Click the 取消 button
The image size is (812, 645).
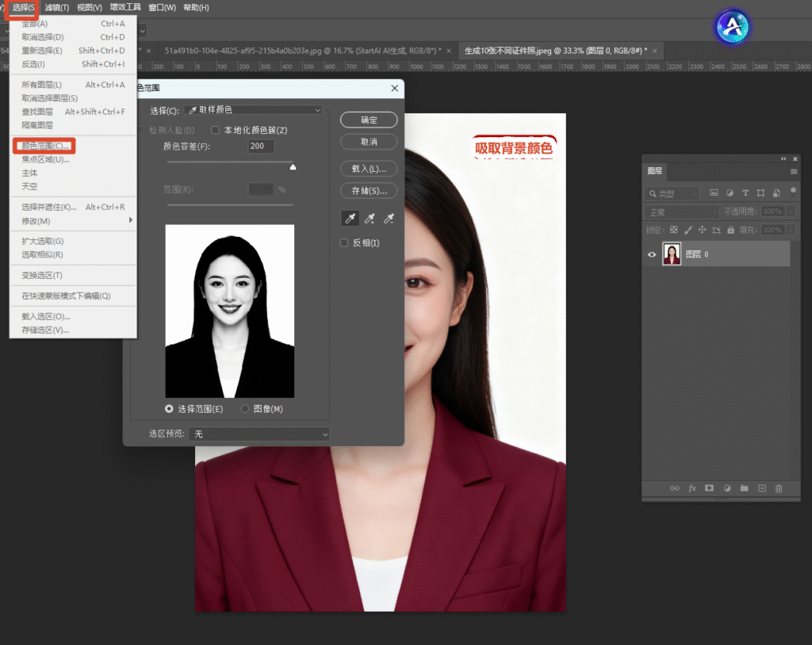(369, 142)
